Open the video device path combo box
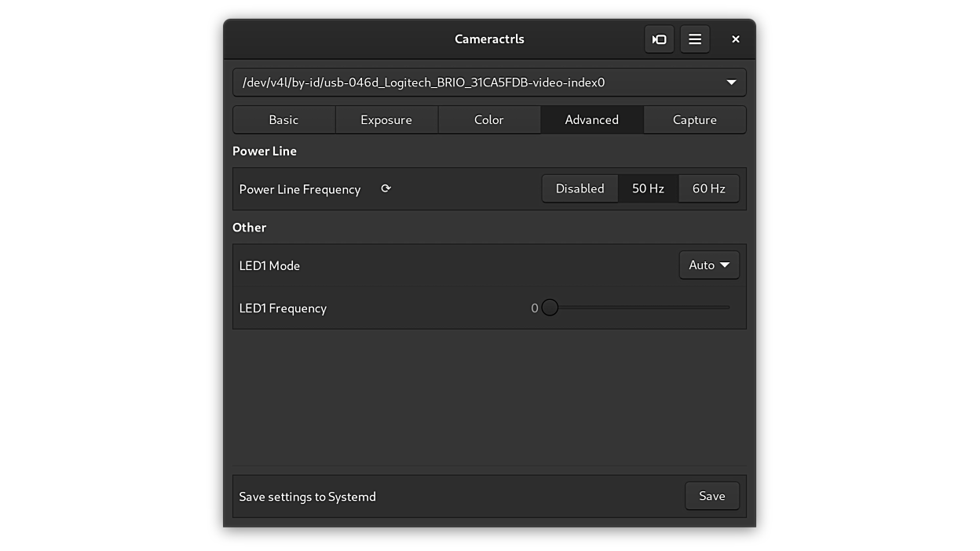Viewport: 980px width, 551px height. click(x=489, y=82)
